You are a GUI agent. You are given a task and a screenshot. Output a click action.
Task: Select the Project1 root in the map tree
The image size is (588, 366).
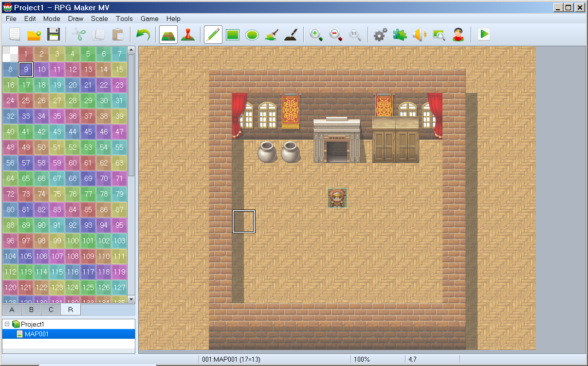point(33,324)
